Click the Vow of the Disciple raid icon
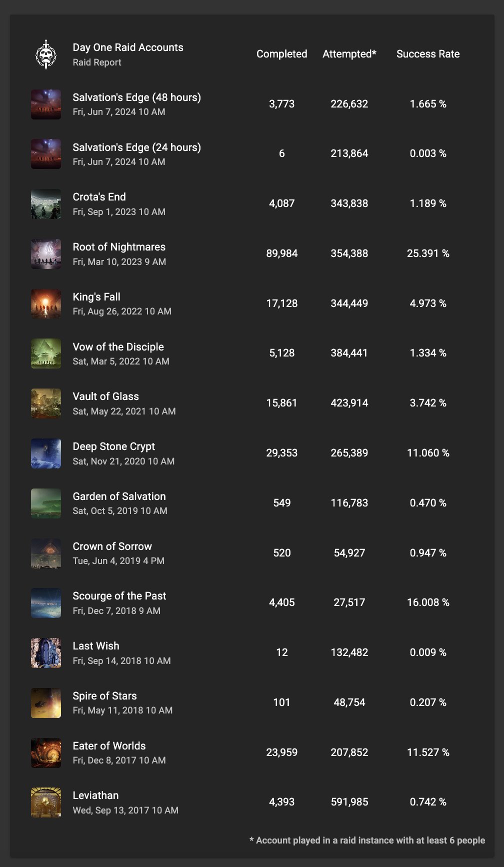The image size is (504, 867). click(x=46, y=353)
